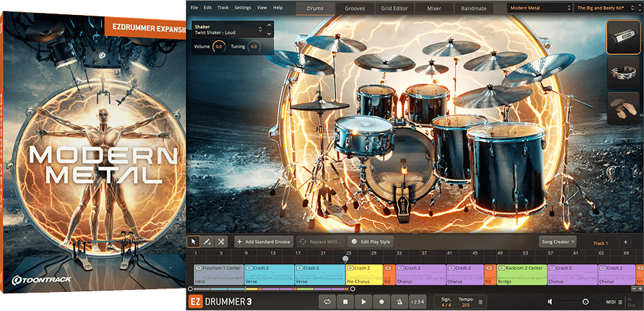Click the playhead marker near bar 25
644x311 pixels.
345,259
